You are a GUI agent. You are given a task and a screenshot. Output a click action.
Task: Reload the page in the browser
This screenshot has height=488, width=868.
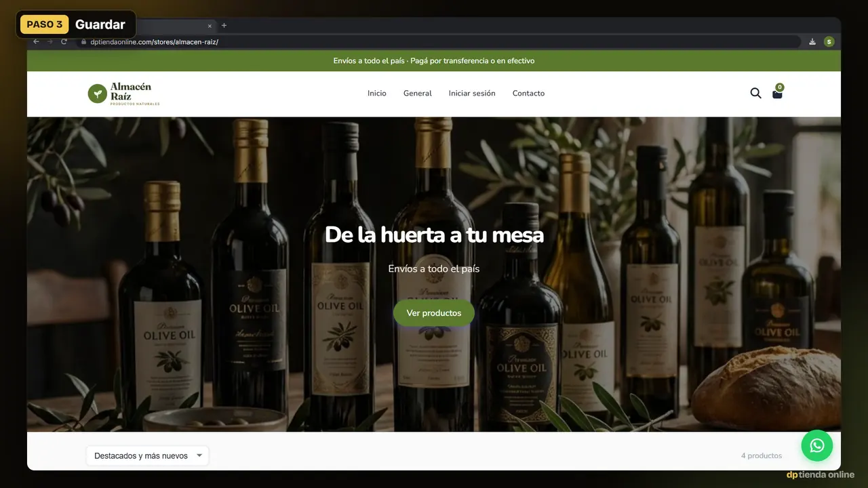tap(64, 41)
